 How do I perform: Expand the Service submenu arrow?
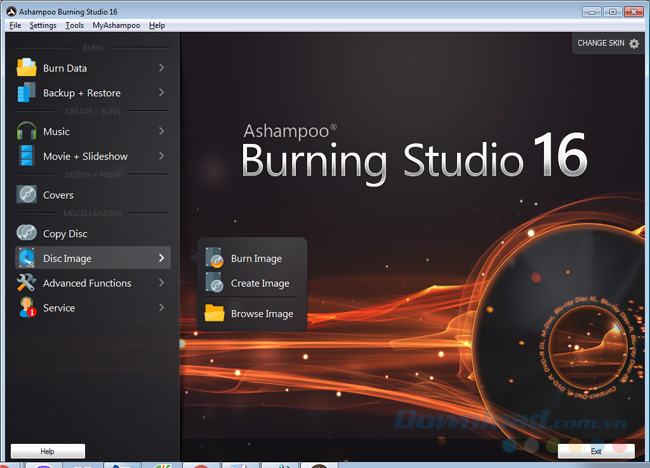coord(161,308)
